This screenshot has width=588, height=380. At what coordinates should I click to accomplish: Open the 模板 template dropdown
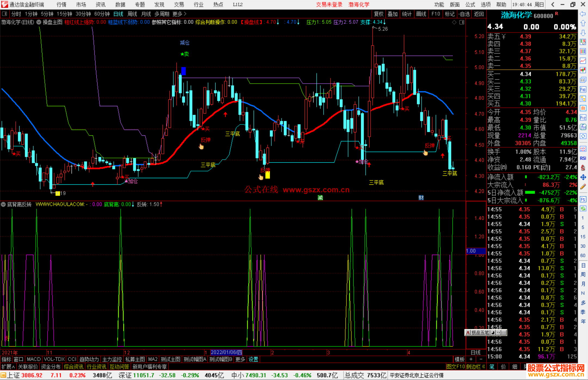[460, 359]
